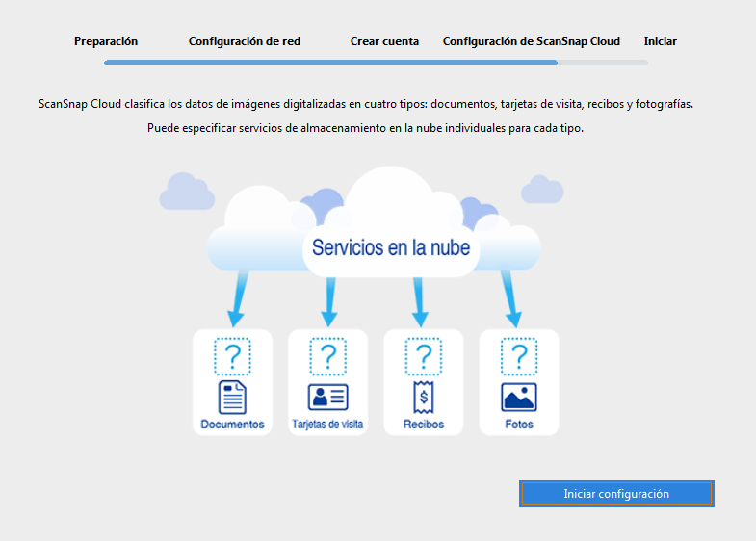Select the Preparación step label
The image size is (756, 541).
(x=106, y=41)
